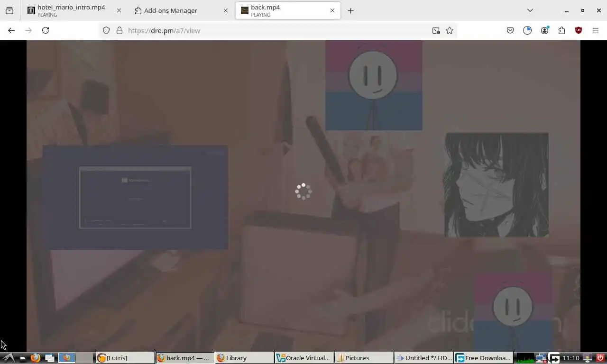Go back to the previous page
607x364 pixels.
click(11, 30)
